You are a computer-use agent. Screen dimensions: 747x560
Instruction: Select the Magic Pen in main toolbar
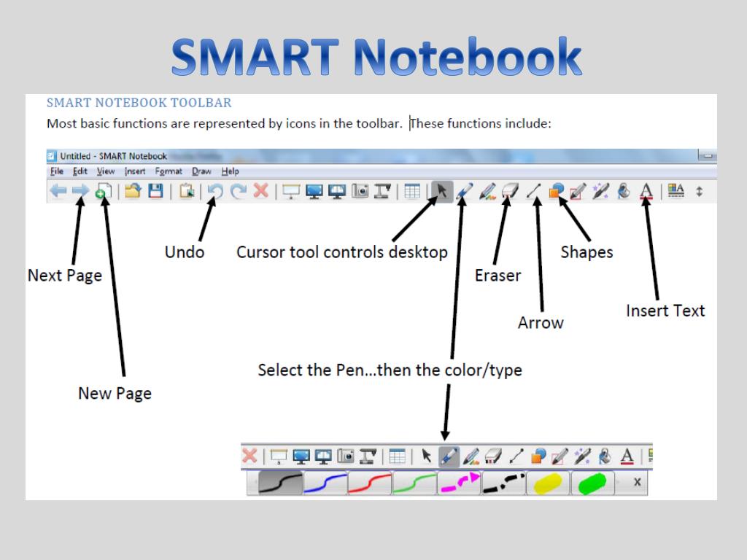point(601,192)
